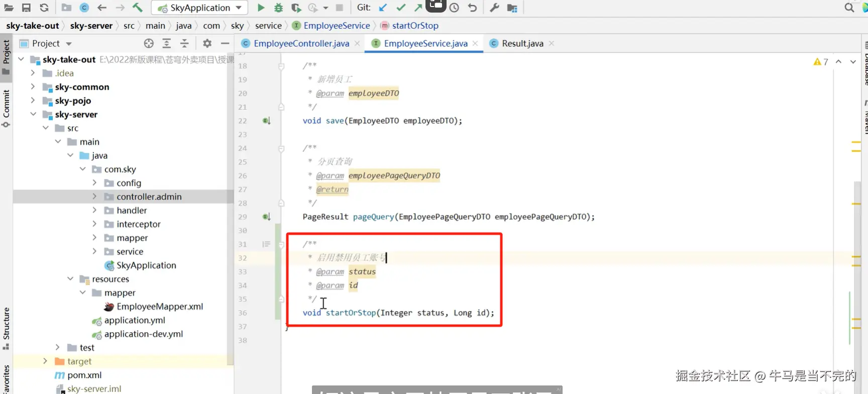This screenshot has width=868, height=394.
Task: Expand all nodes in Project tree
Action: point(167,43)
